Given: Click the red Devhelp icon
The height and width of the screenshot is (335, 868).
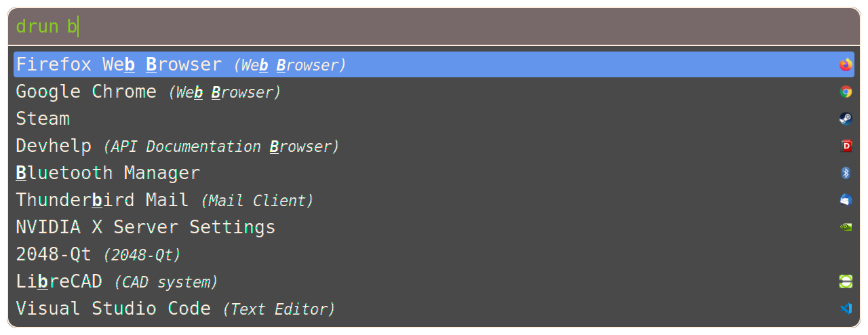Looking at the screenshot, I should (846, 146).
